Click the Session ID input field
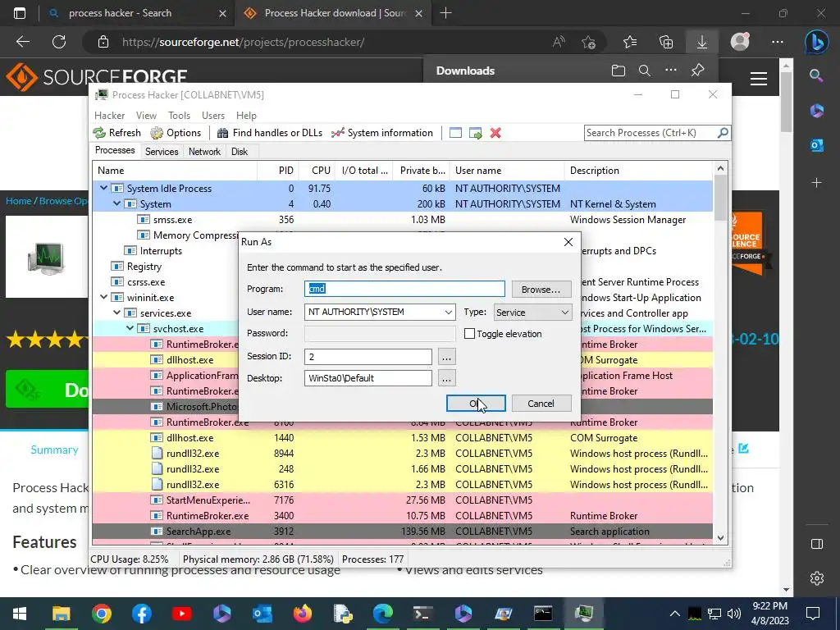Viewport: 840px width, 630px height. [x=368, y=356]
